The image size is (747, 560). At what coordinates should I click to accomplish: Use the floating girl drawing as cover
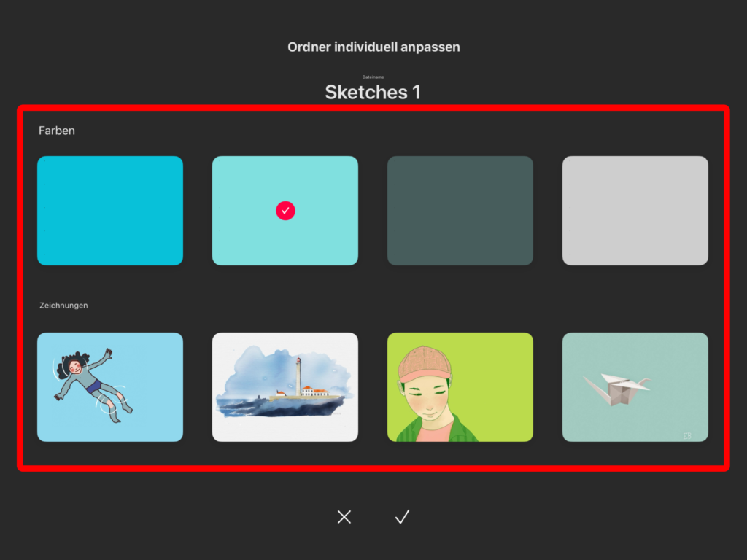[x=110, y=387]
